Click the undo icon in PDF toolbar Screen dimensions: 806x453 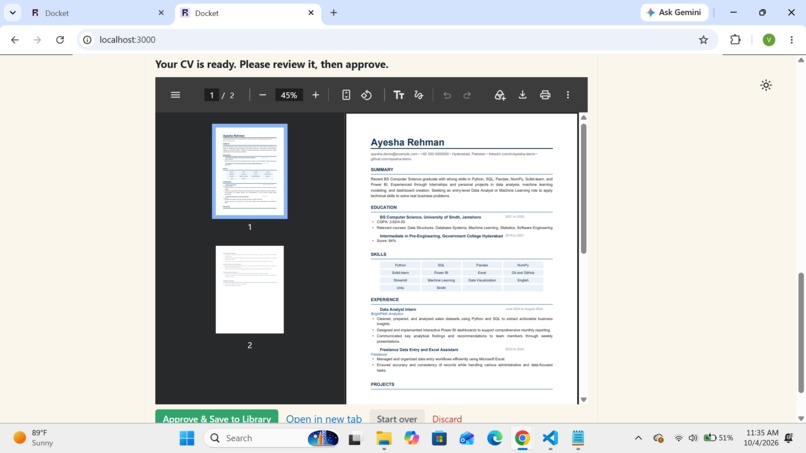pos(447,95)
